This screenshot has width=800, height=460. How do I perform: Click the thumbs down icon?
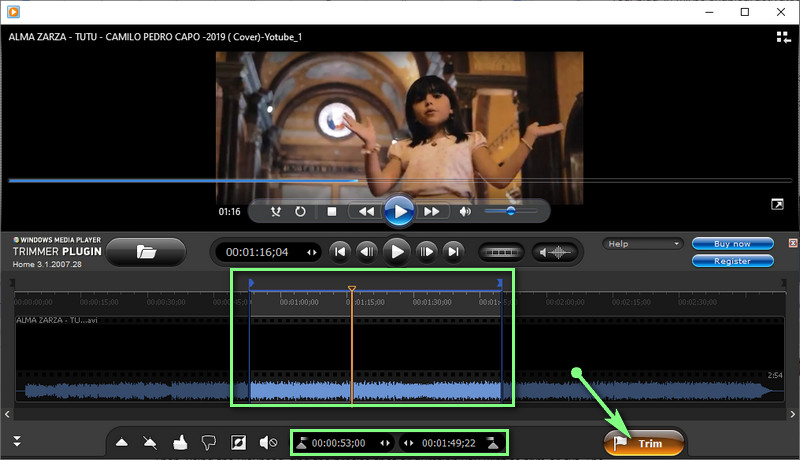tap(209, 442)
